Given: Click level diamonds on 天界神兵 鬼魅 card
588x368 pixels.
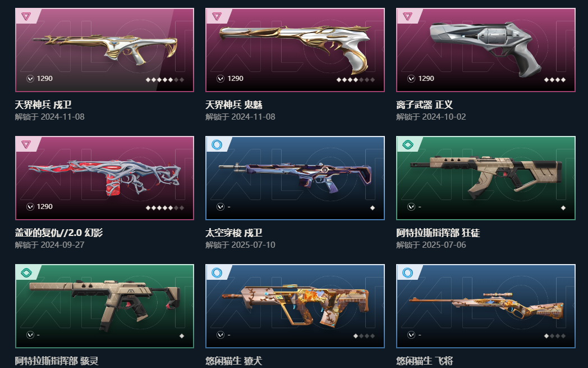Looking at the screenshot, I should (x=356, y=80).
